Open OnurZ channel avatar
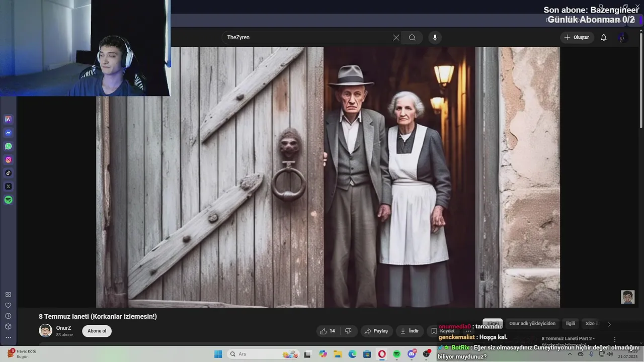The height and width of the screenshot is (362, 644). click(45, 330)
